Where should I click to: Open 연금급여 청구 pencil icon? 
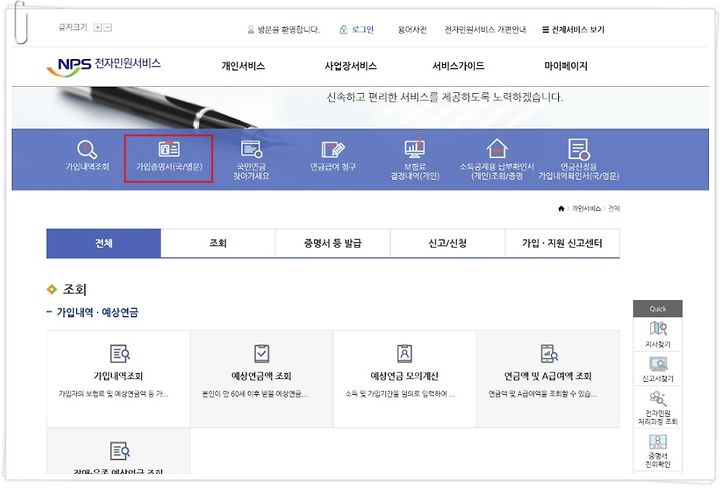click(333, 149)
